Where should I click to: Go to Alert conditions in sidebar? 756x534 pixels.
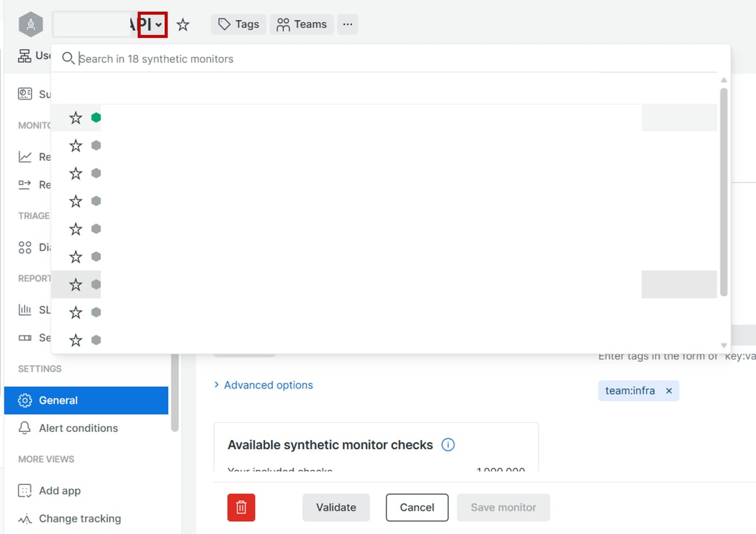coord(78,428)
